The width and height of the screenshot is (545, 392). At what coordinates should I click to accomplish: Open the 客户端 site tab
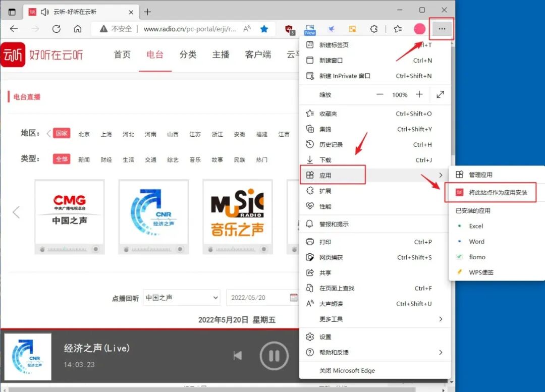[x=258, y=54]
